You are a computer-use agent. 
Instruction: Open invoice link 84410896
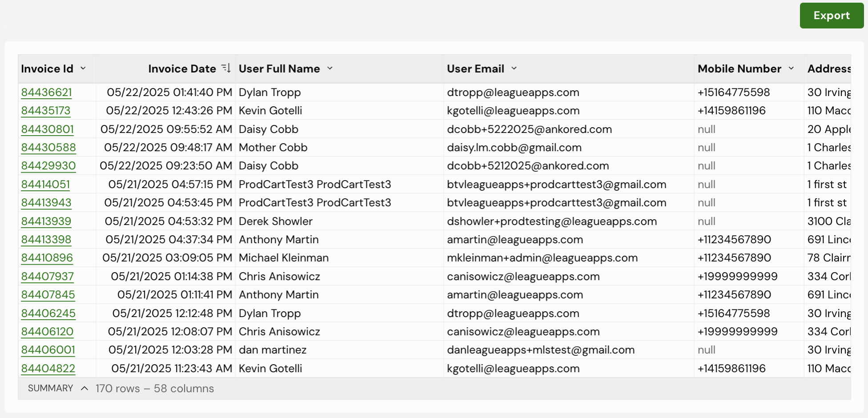coord(47,257)
